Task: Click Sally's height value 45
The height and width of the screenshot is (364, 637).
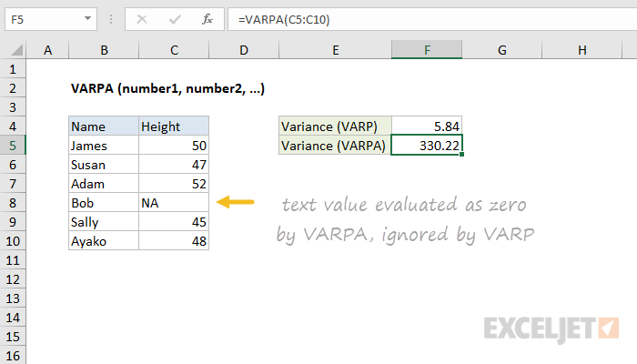Action: pyautogui.click(x=174, y=222)
